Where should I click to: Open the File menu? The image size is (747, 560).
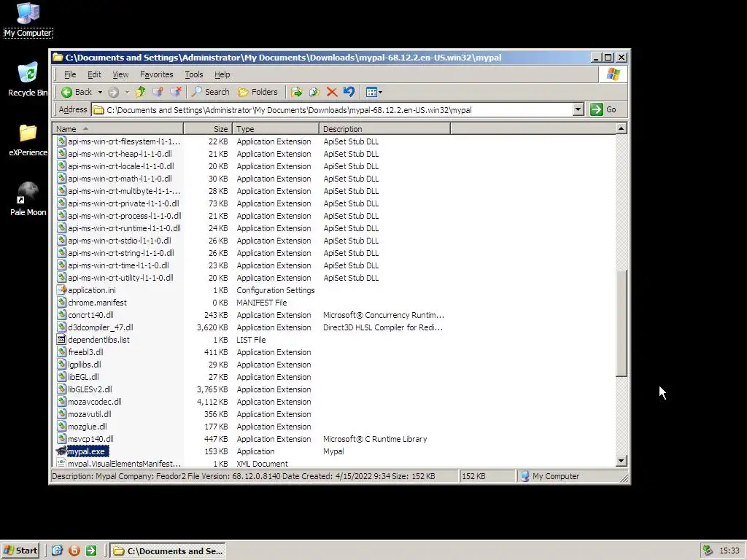click(x=70, y=74)
